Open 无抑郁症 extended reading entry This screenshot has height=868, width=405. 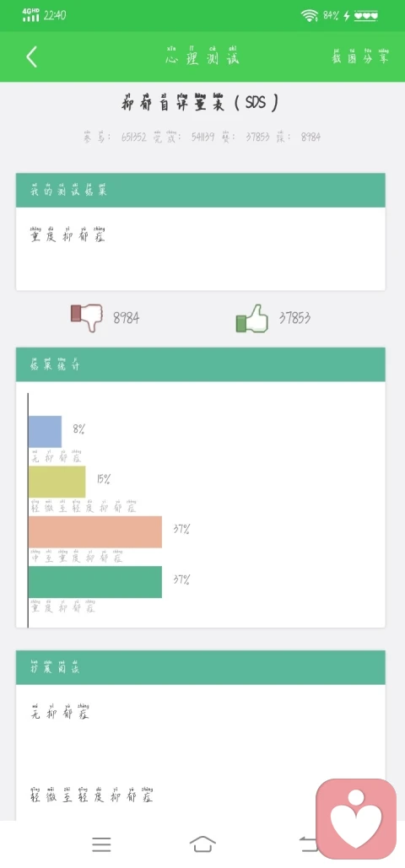coord(59,711)
